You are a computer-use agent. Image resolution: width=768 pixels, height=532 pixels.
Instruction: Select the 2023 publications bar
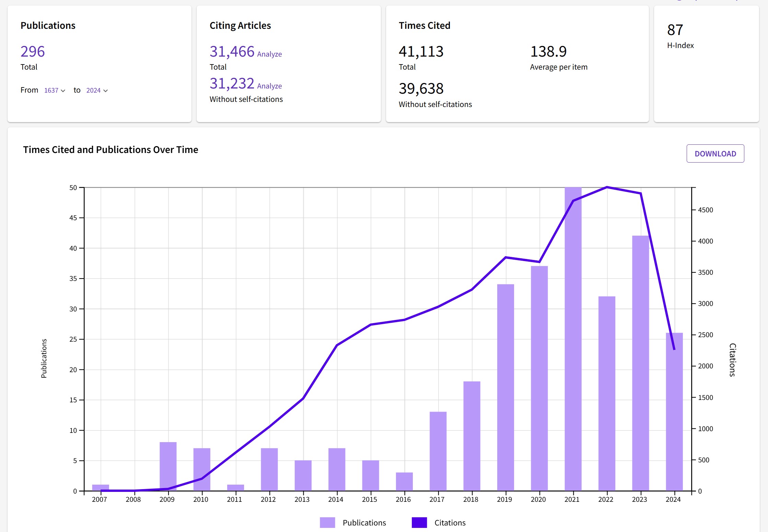[641, 363]
